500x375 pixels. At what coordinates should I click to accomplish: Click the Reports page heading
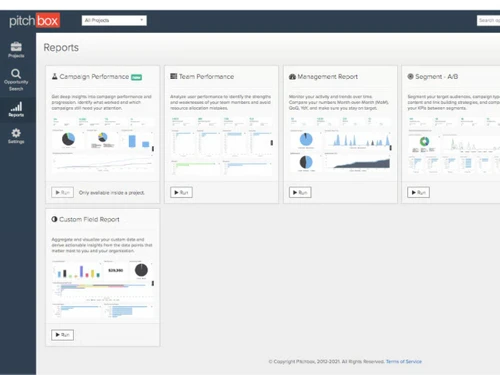61,47
